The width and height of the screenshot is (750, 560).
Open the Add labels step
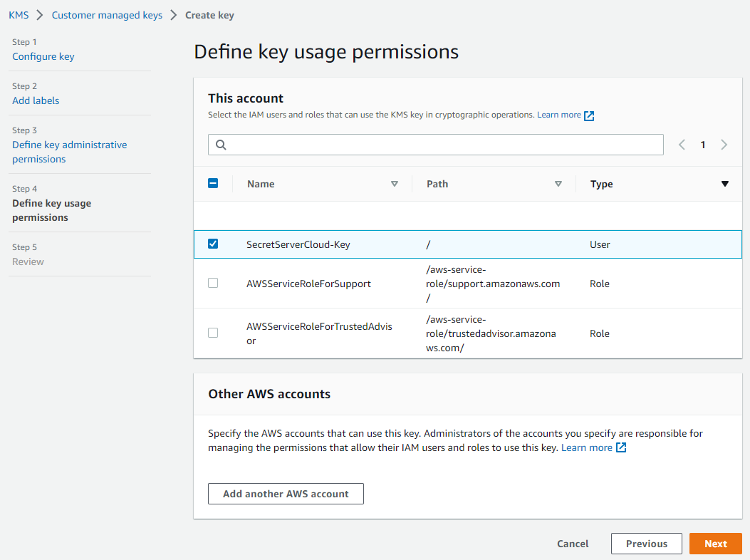(x=36, y=100)
